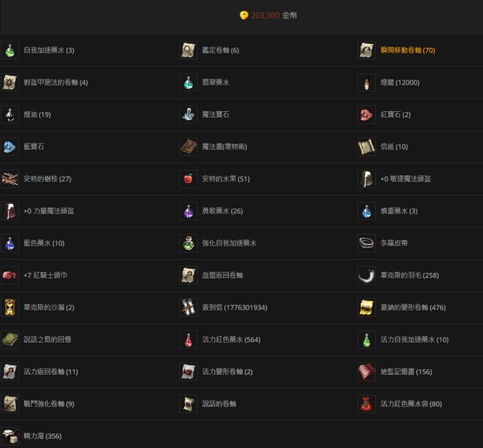483x448 pixels.
Task: Select the 地監記憶書 red book icon
Action: point(367,372)
